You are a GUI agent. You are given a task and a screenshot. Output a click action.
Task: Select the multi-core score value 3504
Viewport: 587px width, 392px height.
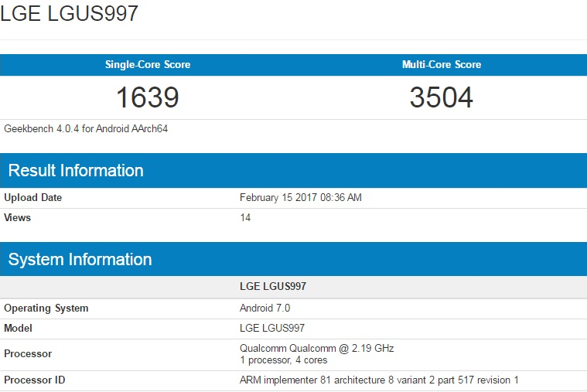[x=441, y=98]
